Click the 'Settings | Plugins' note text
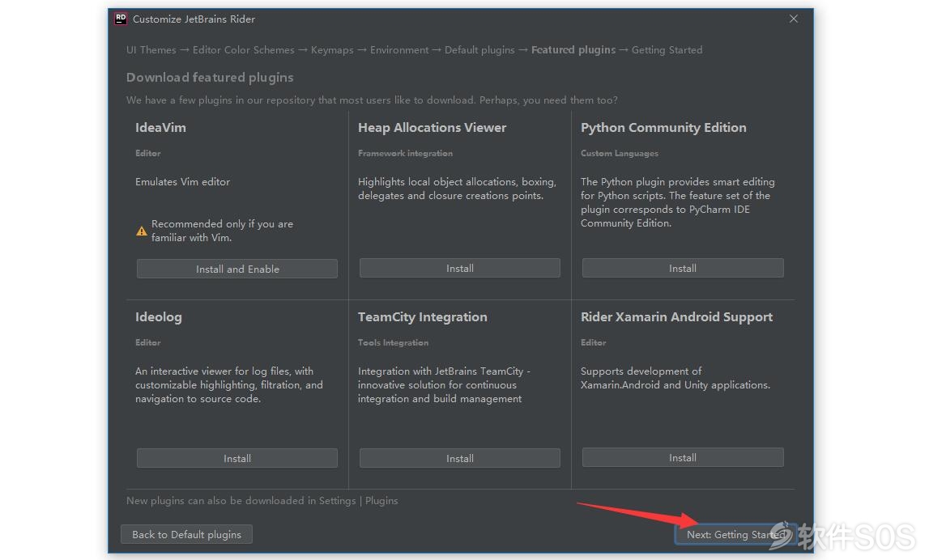This screenshot has height=560, width=929. pyautogui.click(x=262, y=500)
